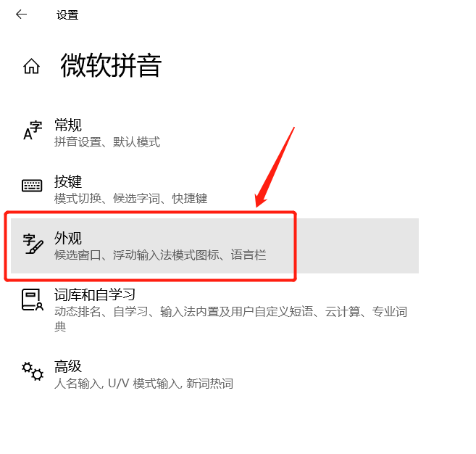Click the 设置 window title text
This screenshot has width=476, height=454.
67,15
